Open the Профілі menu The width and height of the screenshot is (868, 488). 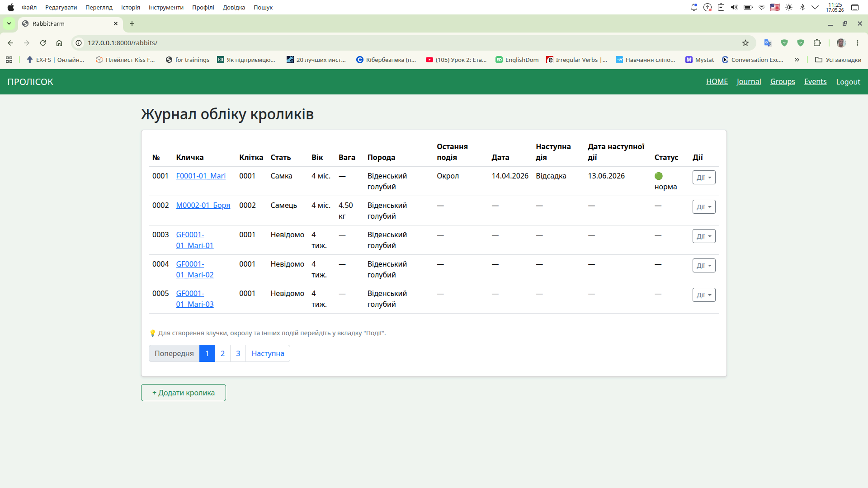pos(203,7)
